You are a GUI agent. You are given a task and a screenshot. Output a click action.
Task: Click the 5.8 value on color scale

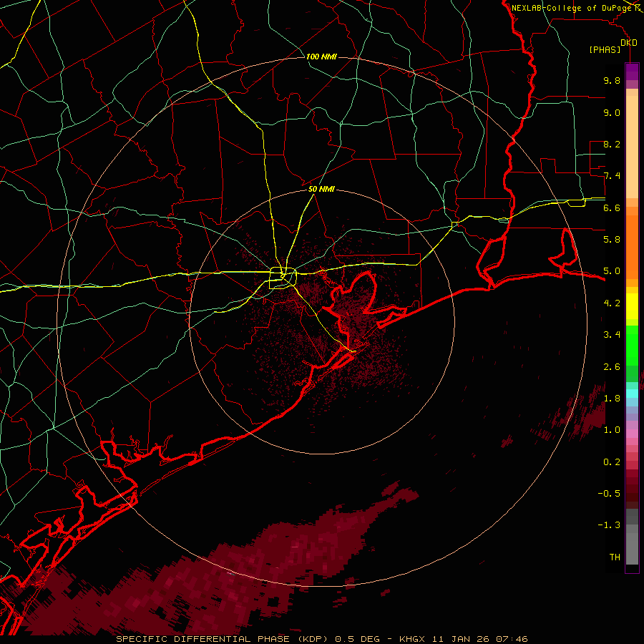612,240
